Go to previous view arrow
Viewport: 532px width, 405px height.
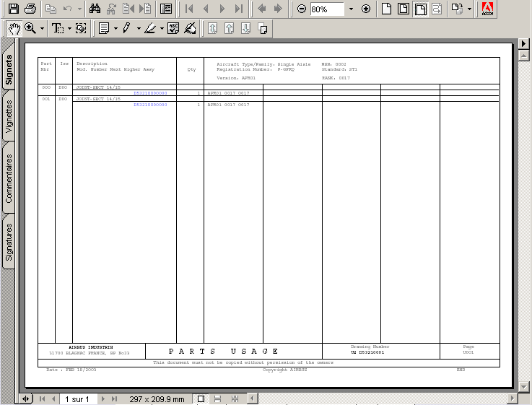(x=261, y=9)
